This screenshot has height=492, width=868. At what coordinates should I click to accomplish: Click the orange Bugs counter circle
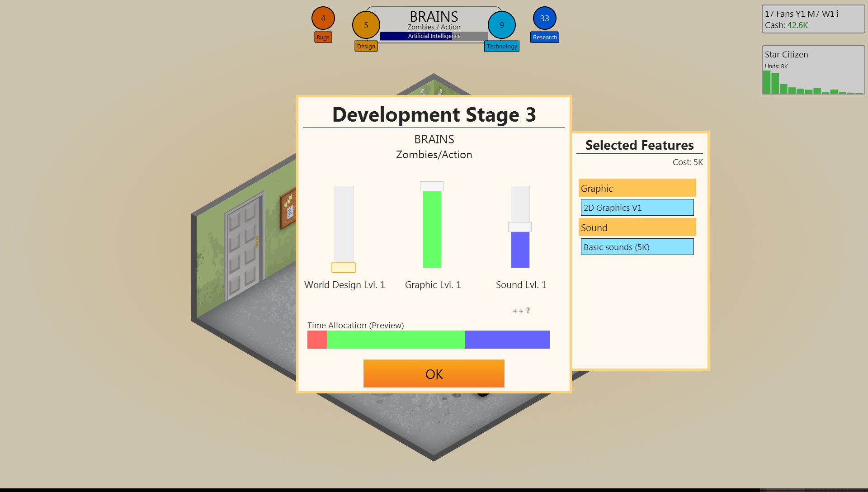point(323,19)
